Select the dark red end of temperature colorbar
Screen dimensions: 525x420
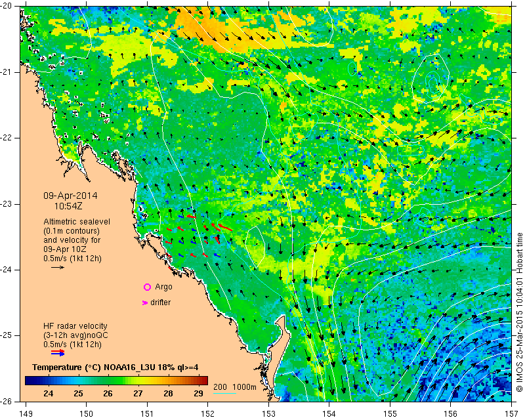(203, 381)
